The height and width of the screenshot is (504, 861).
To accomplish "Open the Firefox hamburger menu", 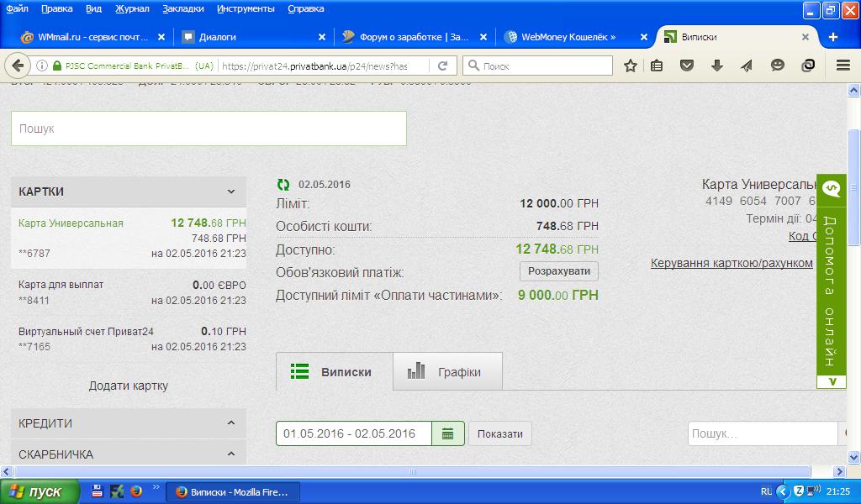I will click(843, 66).
